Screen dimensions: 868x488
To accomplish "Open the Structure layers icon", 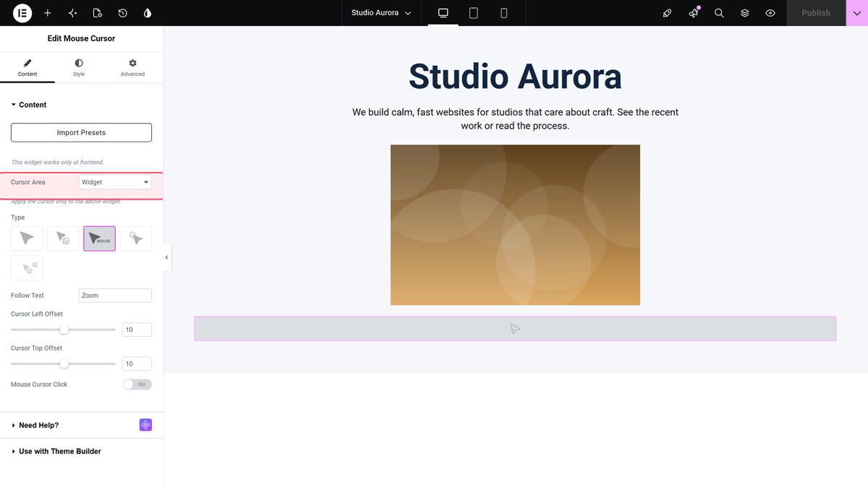I will tap(744, 13).
